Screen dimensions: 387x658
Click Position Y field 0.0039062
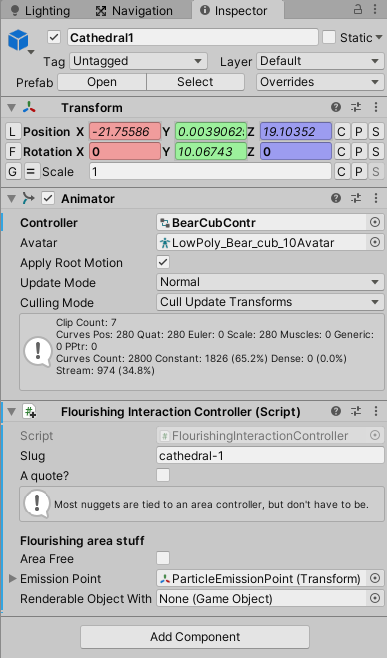click(x=211, y=131)
